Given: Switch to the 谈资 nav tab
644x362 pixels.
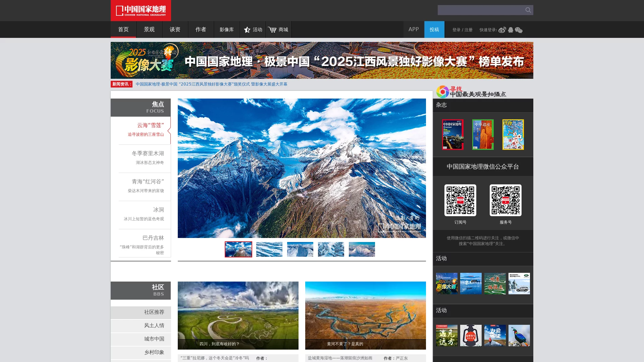Looking at the screenshot, I should point(175,29).
